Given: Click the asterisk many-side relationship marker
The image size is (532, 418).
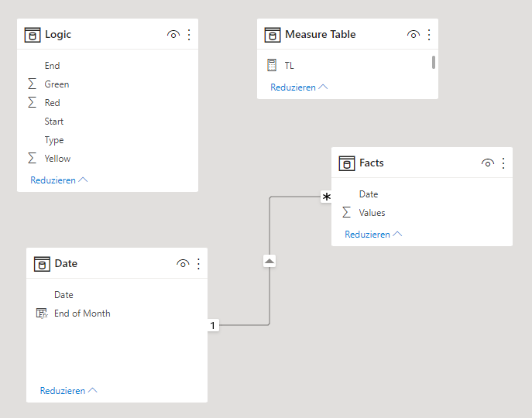Looking at the screenshot, I should pos(326,197).
